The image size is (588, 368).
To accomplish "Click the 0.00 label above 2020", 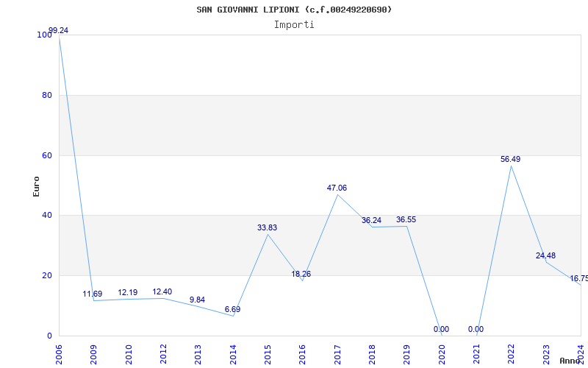I will pyautogui.click(x=441, y=329).
